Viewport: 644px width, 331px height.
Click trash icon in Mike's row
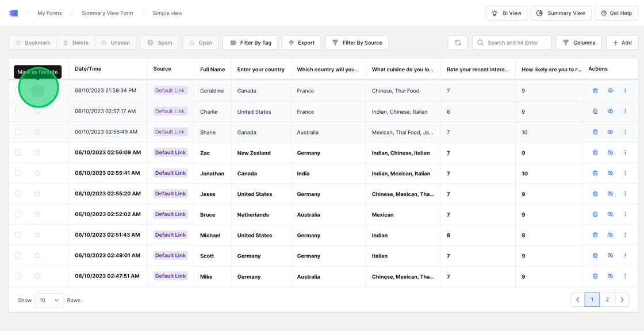point(595,276)
